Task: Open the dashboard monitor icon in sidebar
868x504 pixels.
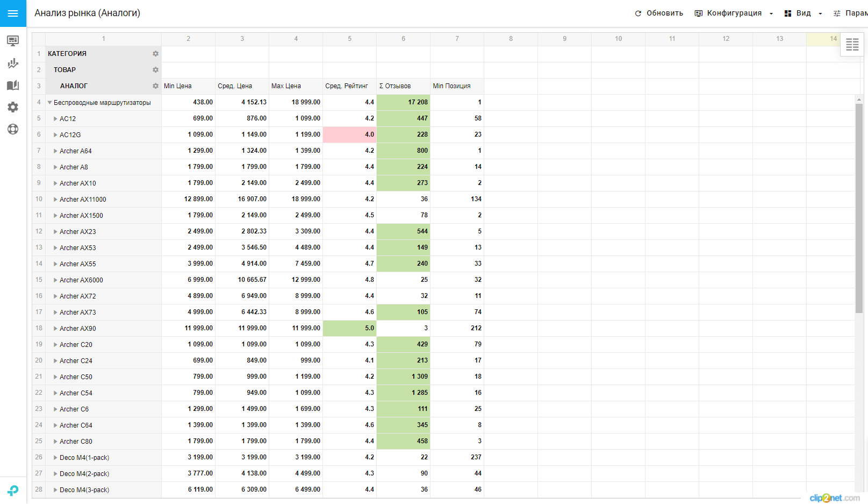Action: 13,41
